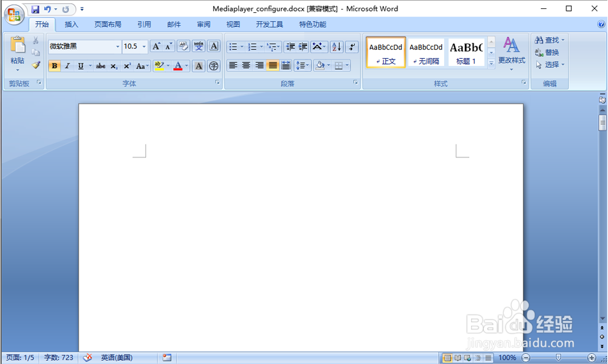Show paragraph marks icon

pos(352,47)
